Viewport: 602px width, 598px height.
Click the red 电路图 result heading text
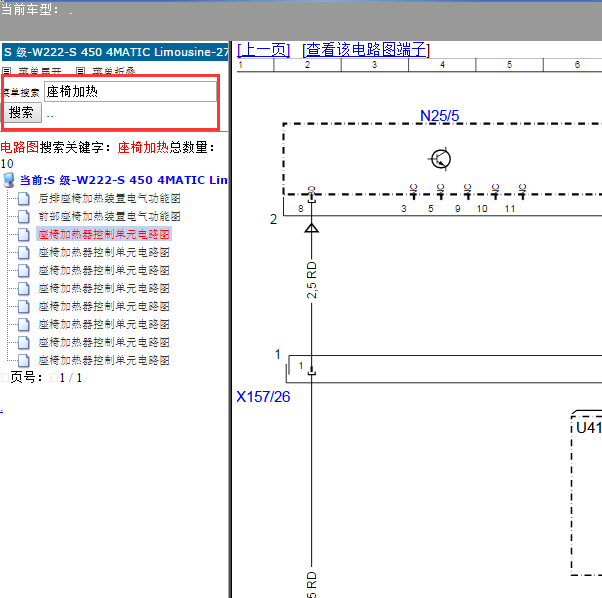pos(20,147)
